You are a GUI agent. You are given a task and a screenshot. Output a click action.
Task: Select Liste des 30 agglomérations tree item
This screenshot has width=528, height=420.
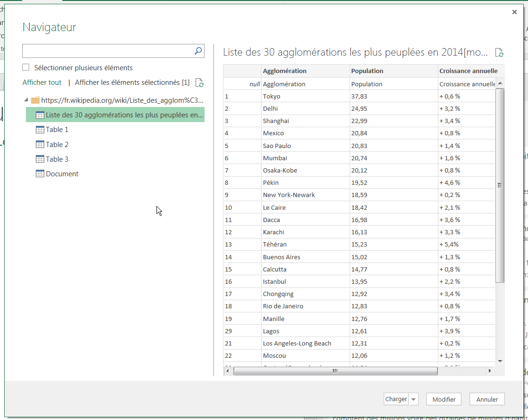tap(124, 115)
